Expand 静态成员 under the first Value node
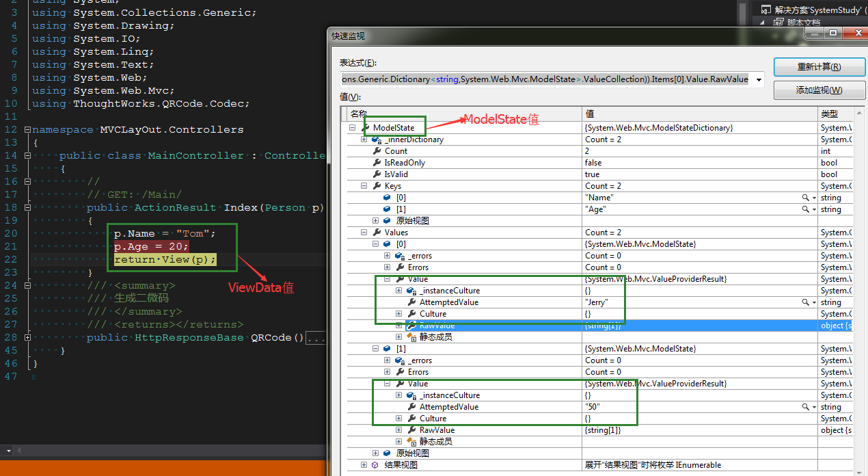The height and width of the screenshot is (476, 868). 399,337
